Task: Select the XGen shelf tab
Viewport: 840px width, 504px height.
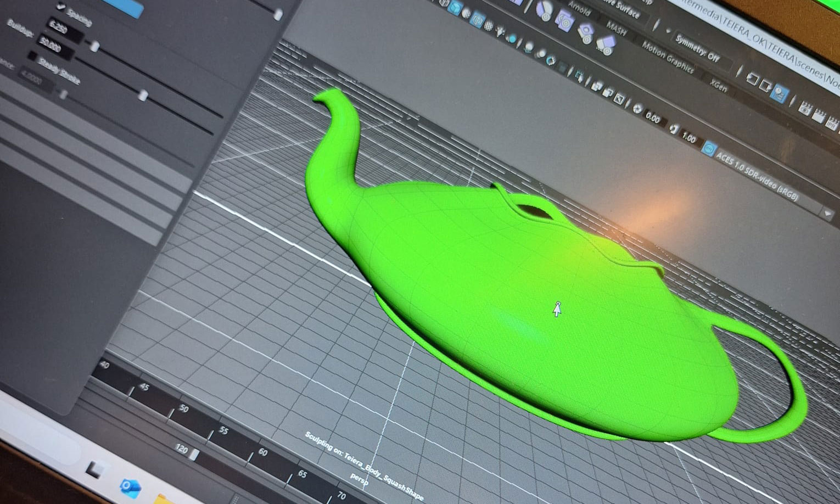Action: click(x=719, y=85)
